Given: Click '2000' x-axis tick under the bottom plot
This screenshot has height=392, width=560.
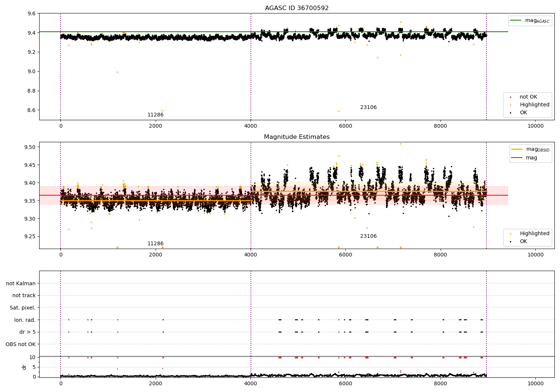Looking at the screenshot, I should pyautogui.click(x=155, y=383).
